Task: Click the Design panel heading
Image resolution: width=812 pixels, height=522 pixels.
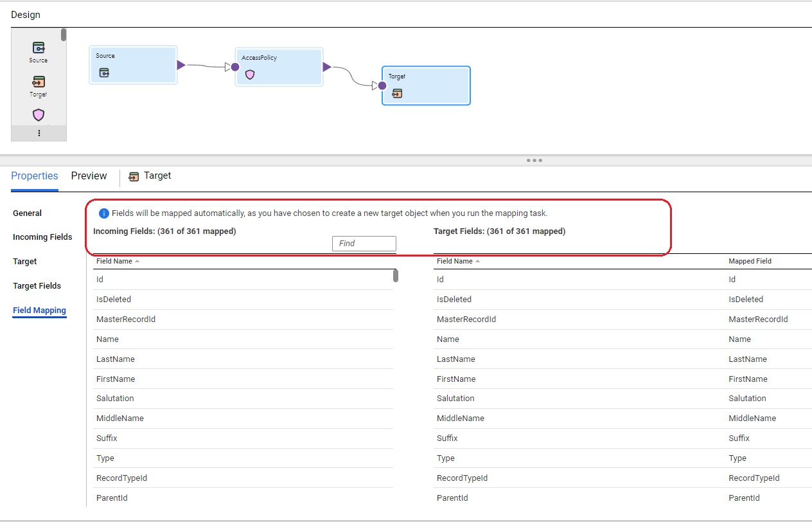Action: 26,15
